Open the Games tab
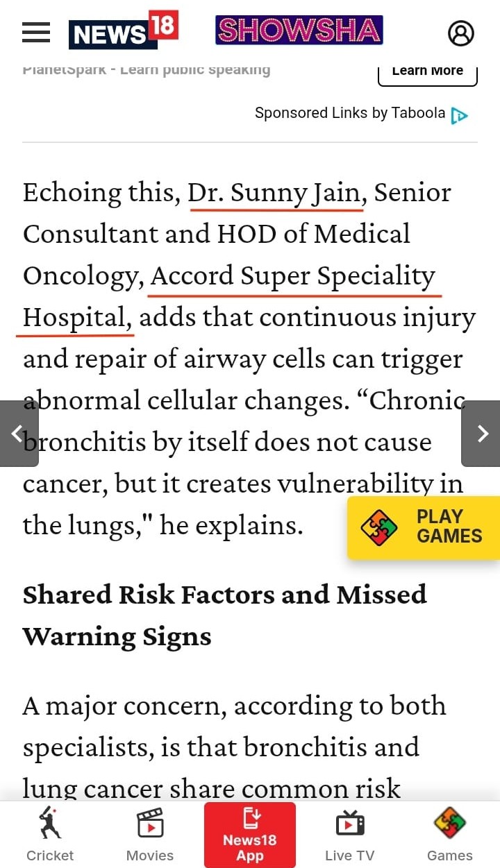This screenshot has width=500, height=868. click(x=450, y=835)
